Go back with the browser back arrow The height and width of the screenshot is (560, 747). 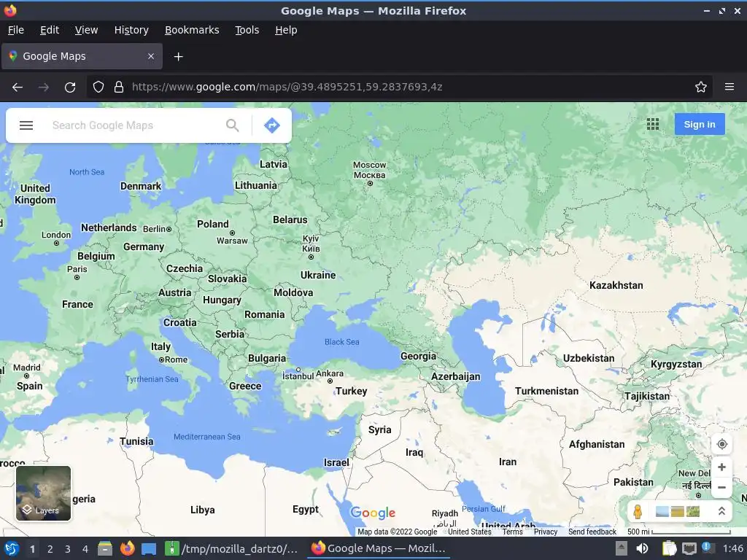coord(18,87)
